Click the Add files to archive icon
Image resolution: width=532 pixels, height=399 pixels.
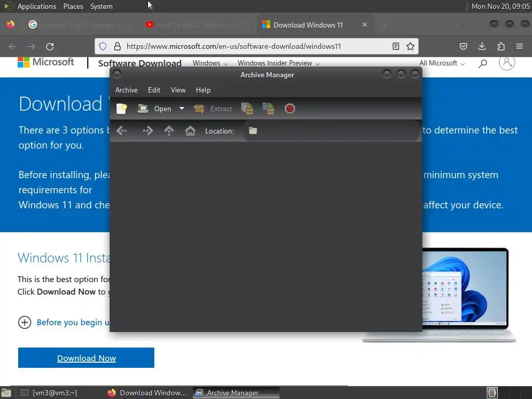pos(247,109)
